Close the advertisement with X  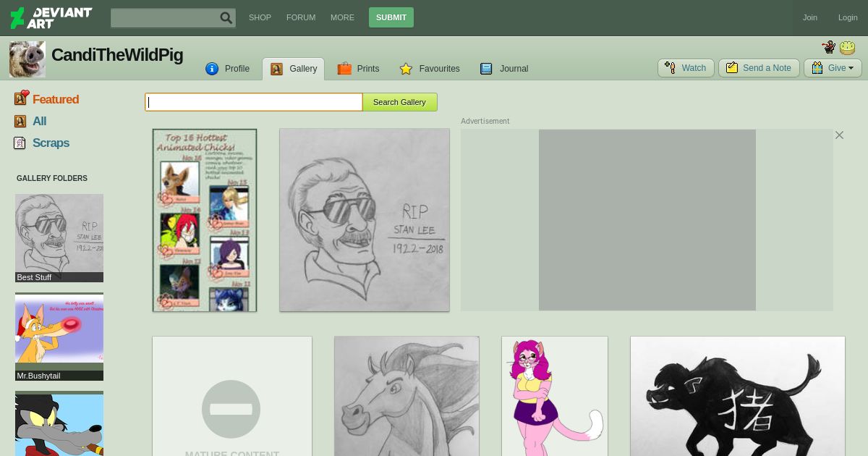point(839,135)
